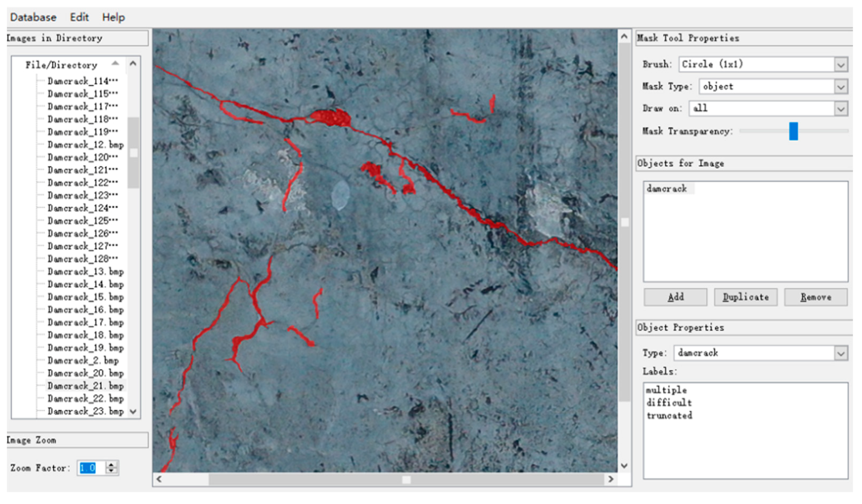862x504 pixels.
Task: Click file list scroll-down arrow
Action: (x=133, y=411)
